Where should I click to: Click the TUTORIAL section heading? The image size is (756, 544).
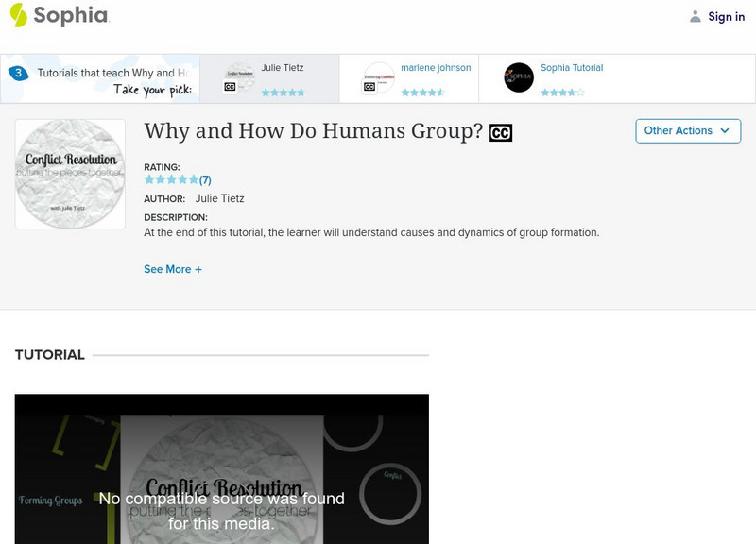pos(50,355)
